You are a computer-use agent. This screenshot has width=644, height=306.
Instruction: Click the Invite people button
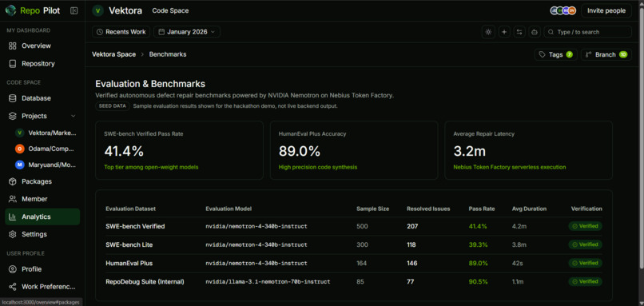click(x=606, y=10)
